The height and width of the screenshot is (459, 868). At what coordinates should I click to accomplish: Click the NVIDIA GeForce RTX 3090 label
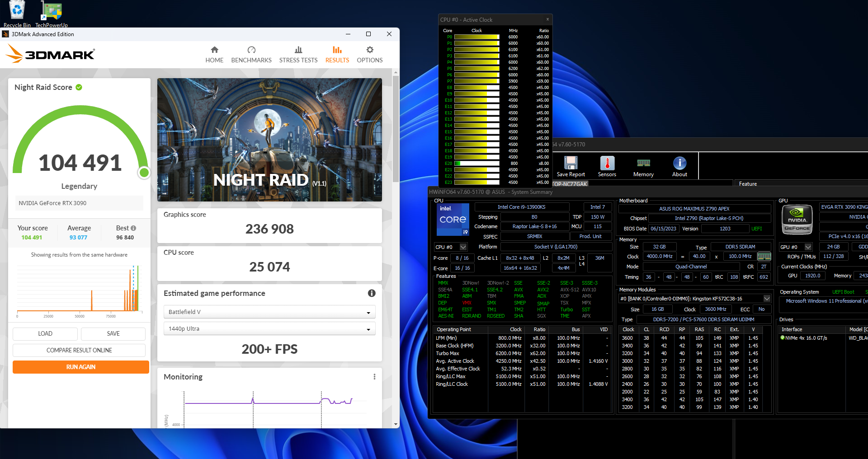(x=52, y=203)
